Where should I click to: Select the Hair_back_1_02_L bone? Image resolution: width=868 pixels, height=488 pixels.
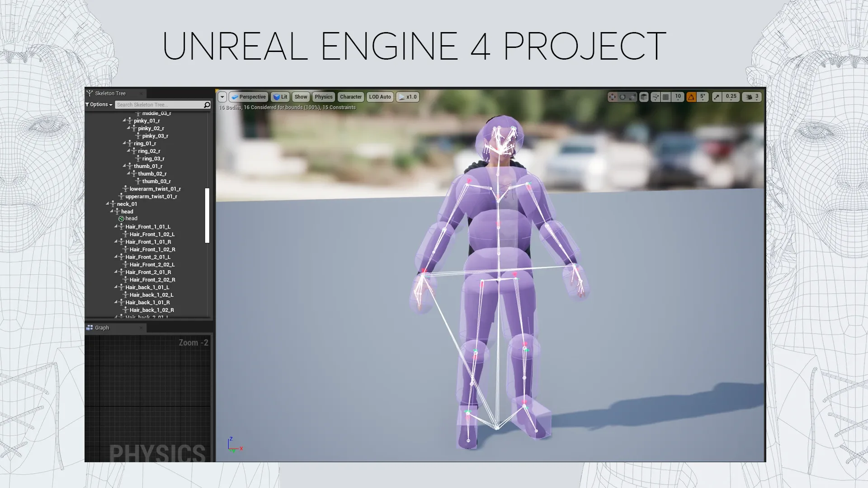tap(151, 295)
